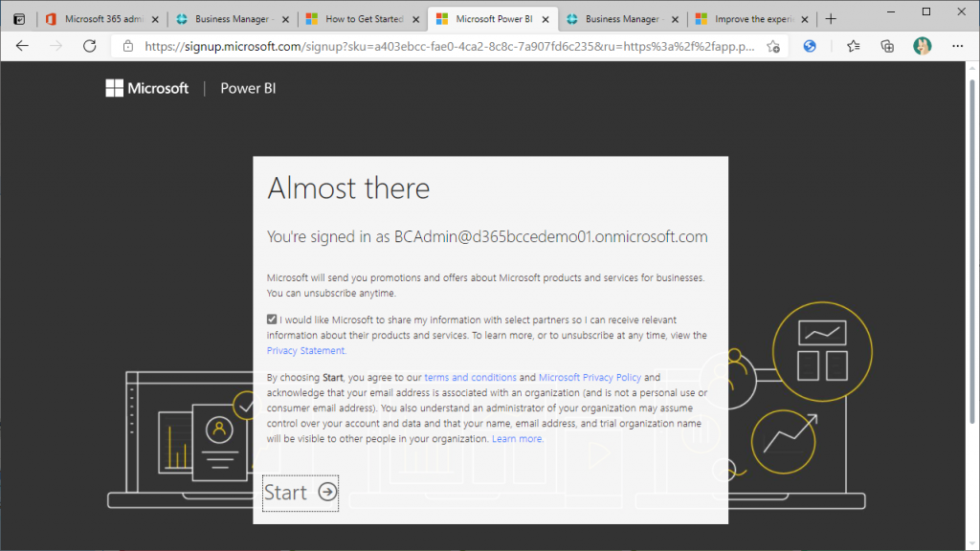View site information lock icon
This screenshot has height=551, width=980.
point(128,46)
